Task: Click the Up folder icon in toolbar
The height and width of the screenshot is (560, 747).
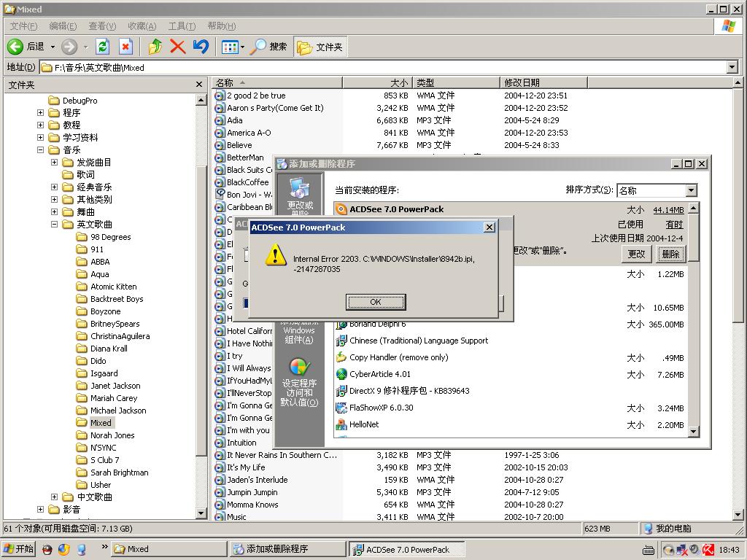Action: click(x=155, y=47)
